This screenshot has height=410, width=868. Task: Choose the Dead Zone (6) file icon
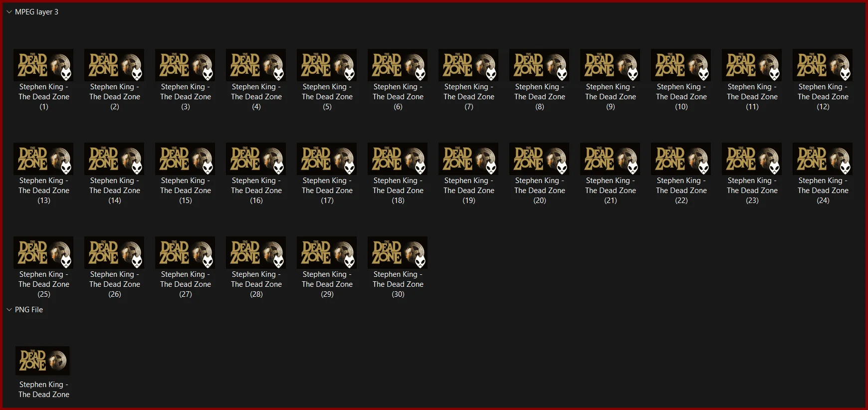(x=398, y=65)
